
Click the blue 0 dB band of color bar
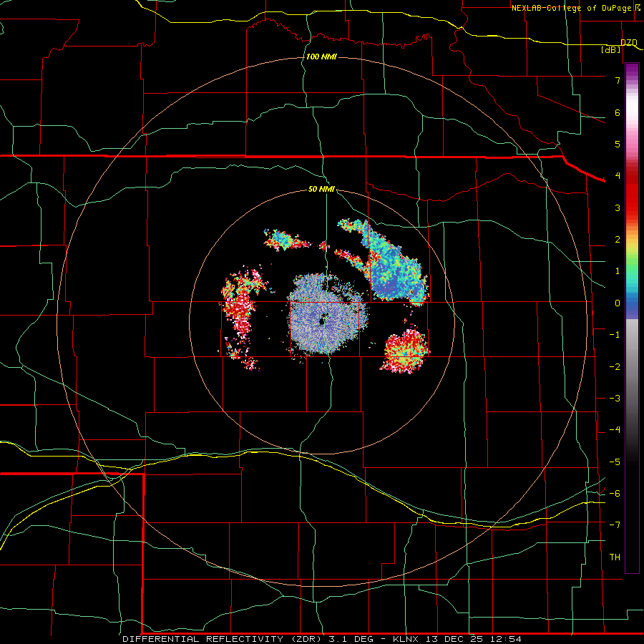(x=632, y=306)
